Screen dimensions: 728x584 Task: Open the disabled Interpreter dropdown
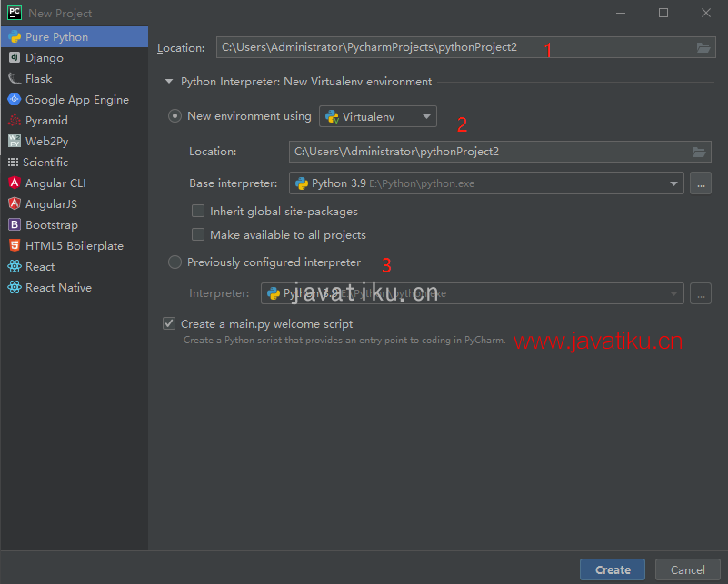[x=473, y=293]
